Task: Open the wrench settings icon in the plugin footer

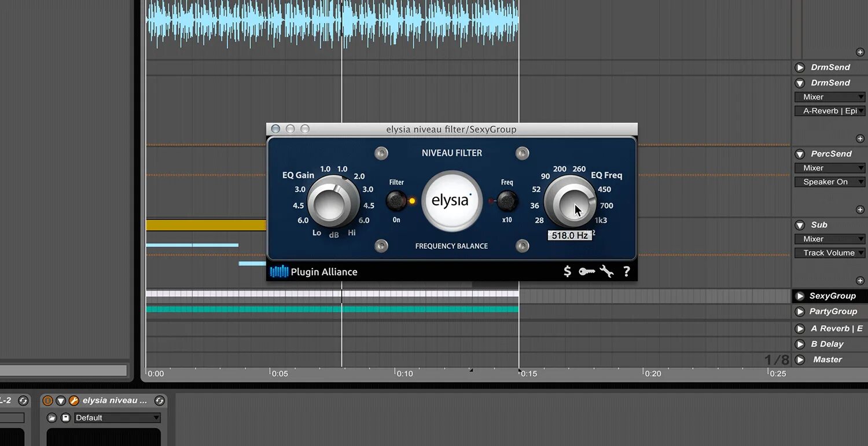Action: point(606,271)
